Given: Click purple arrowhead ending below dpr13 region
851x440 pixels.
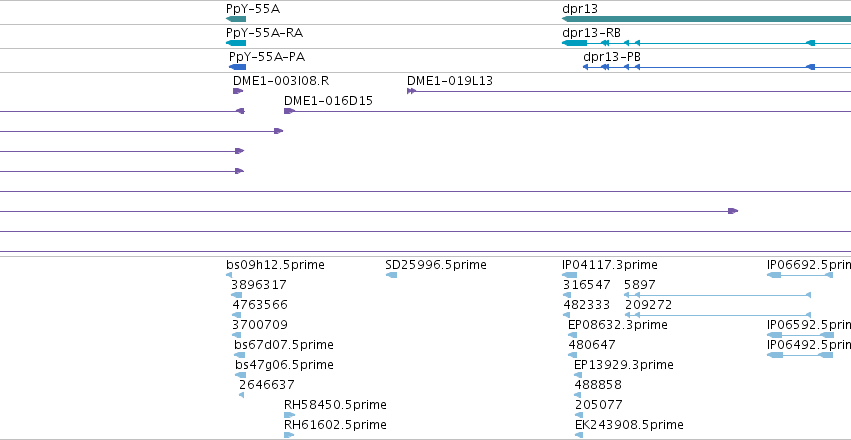Looking at the screenshot, I should point(733,211).
